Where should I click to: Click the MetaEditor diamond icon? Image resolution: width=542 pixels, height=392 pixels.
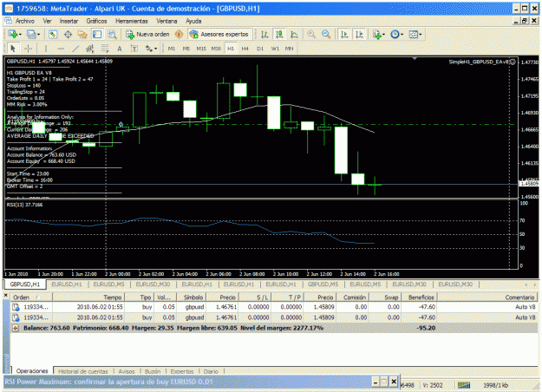179,34
